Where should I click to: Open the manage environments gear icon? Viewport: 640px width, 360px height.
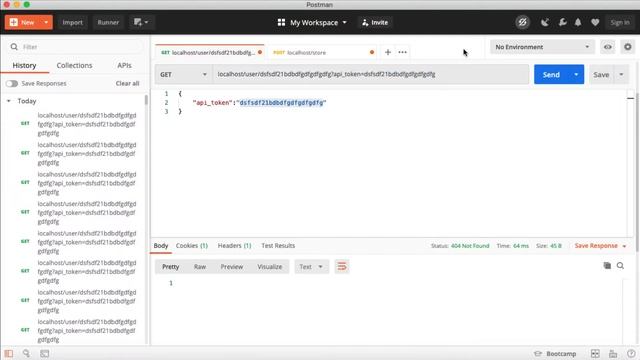(x=628, y=47)
